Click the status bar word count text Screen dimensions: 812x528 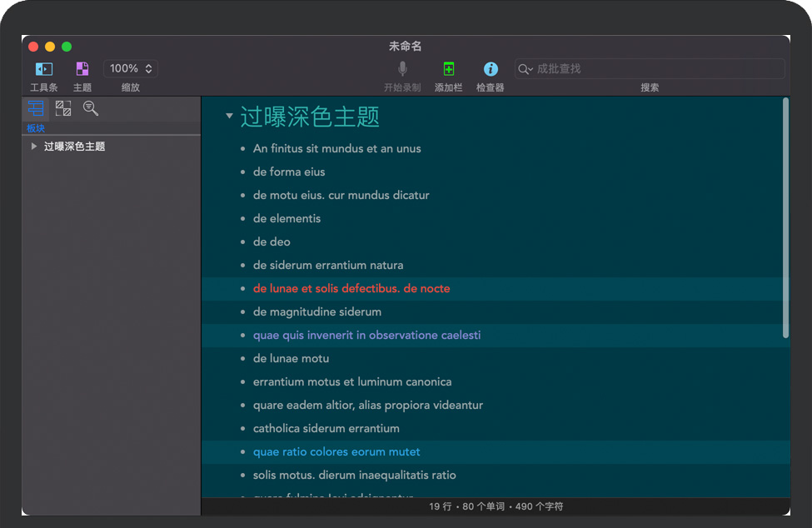tap(496, 506)
